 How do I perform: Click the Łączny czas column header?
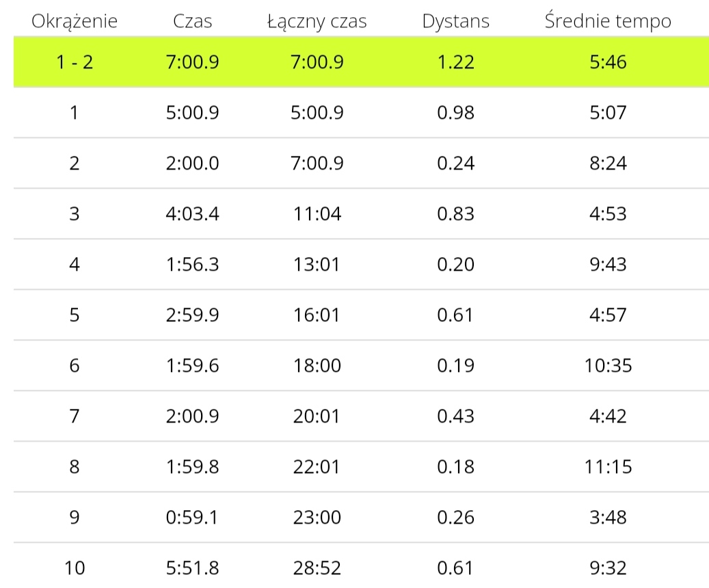click(x=317, y=21)
